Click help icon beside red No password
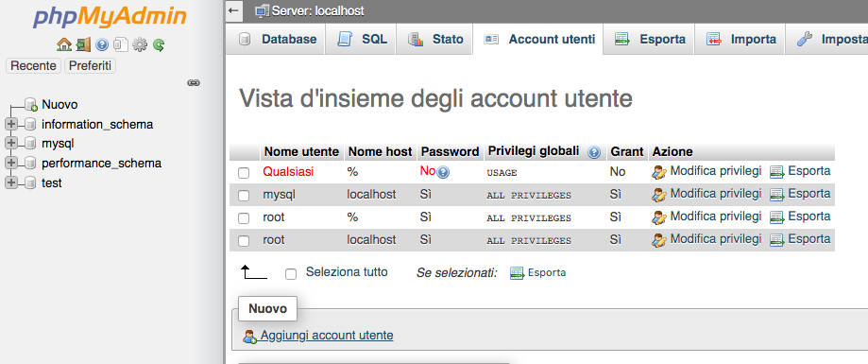868x364 pixels. pos(443,173)
